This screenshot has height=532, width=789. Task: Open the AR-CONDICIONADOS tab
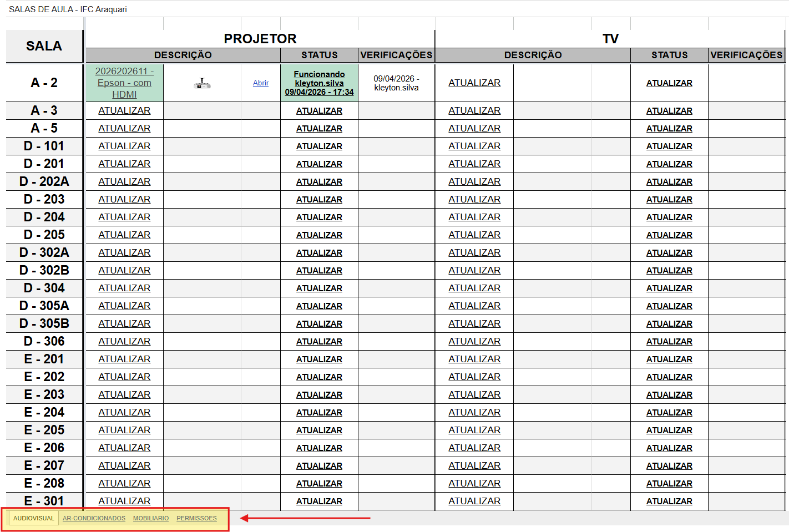pyautogui.click(x=94, y=518)
